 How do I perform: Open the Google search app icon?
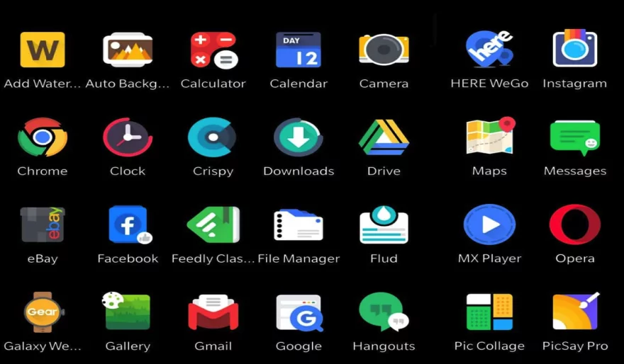[300, 313]
